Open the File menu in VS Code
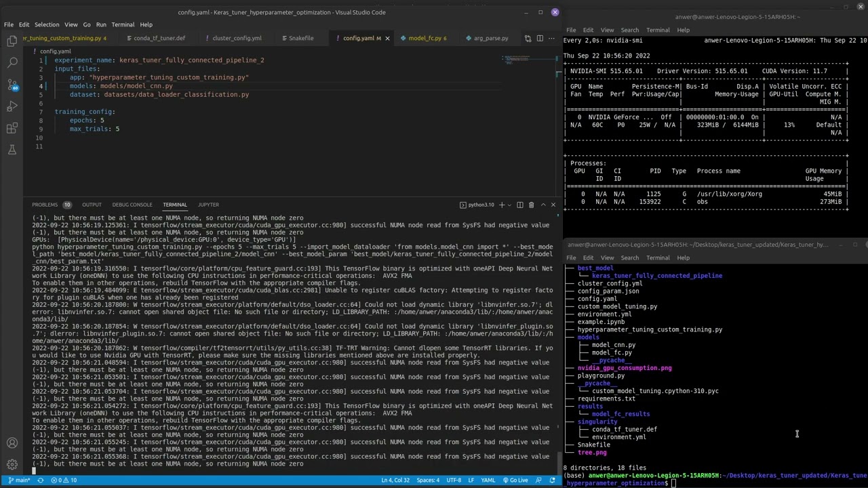 tap(9, 24)
